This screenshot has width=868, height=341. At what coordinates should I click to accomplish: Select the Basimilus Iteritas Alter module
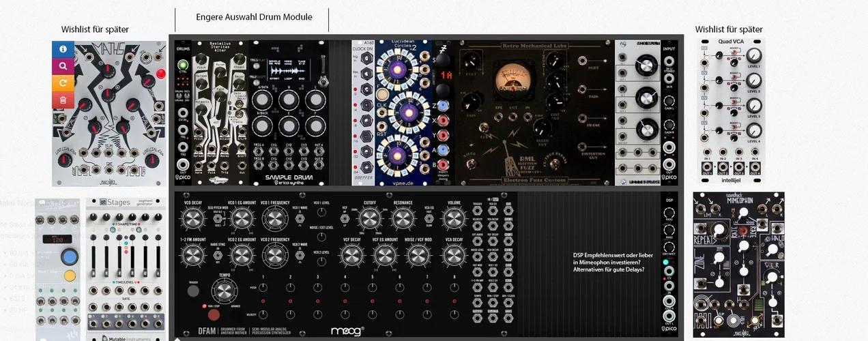pos(220,113)
